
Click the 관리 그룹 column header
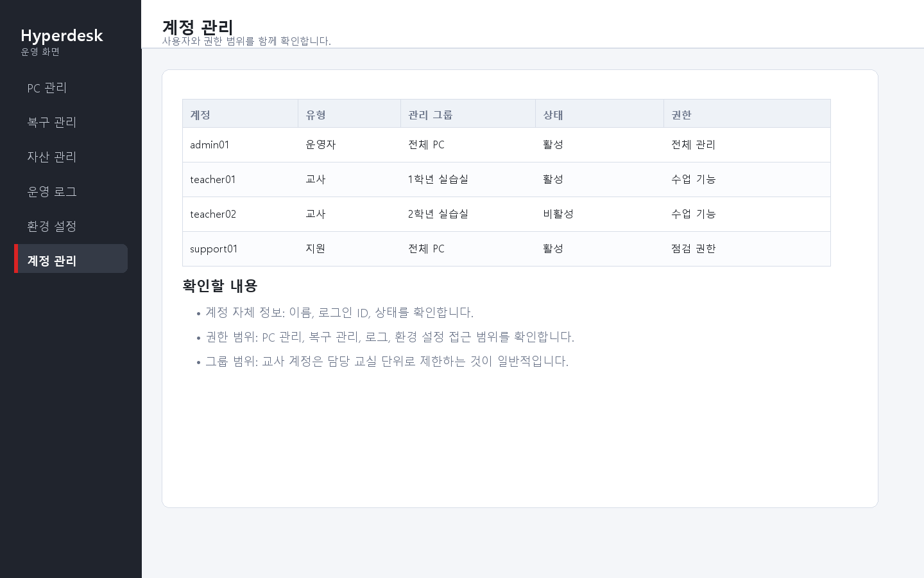[x=468, y=114]
